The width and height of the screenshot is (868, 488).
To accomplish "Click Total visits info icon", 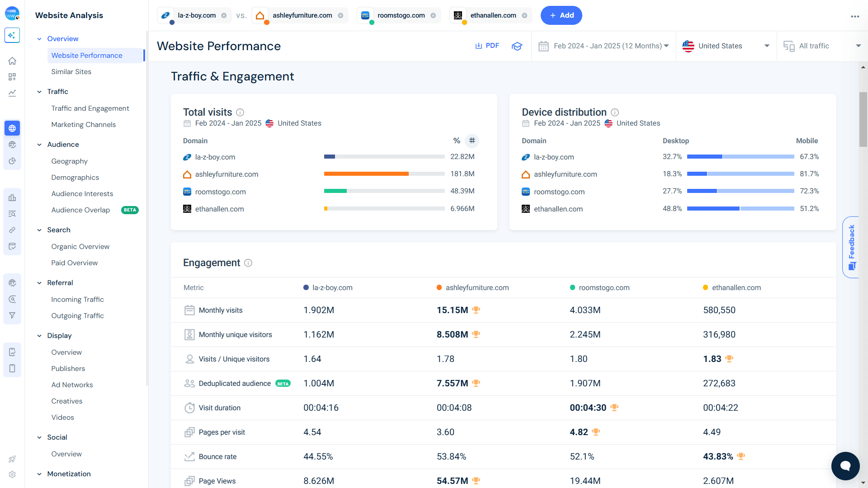I will point(240,112).
